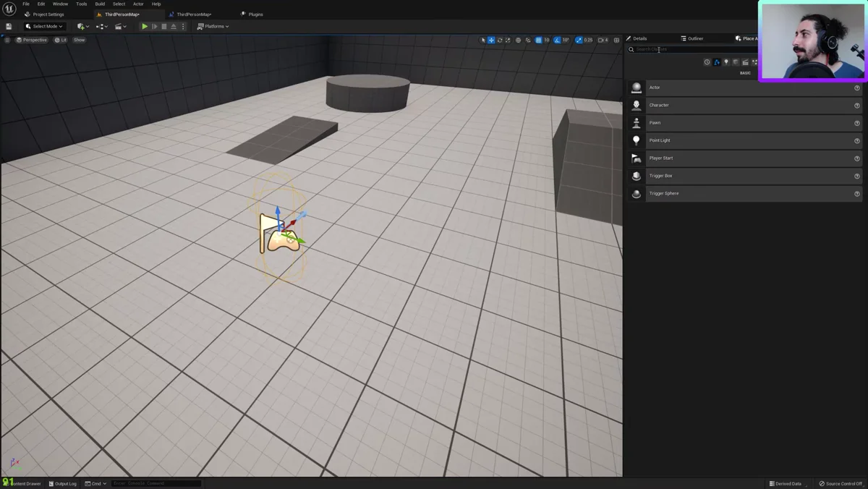Click the viewport layout maximize icon
This screenshot has width=868, height=489.
616,40
